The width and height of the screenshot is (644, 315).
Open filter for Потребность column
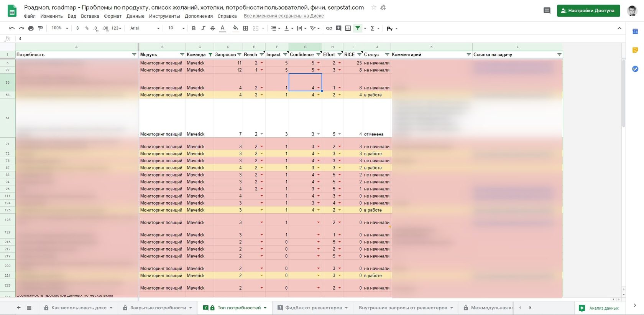point(134,55)
